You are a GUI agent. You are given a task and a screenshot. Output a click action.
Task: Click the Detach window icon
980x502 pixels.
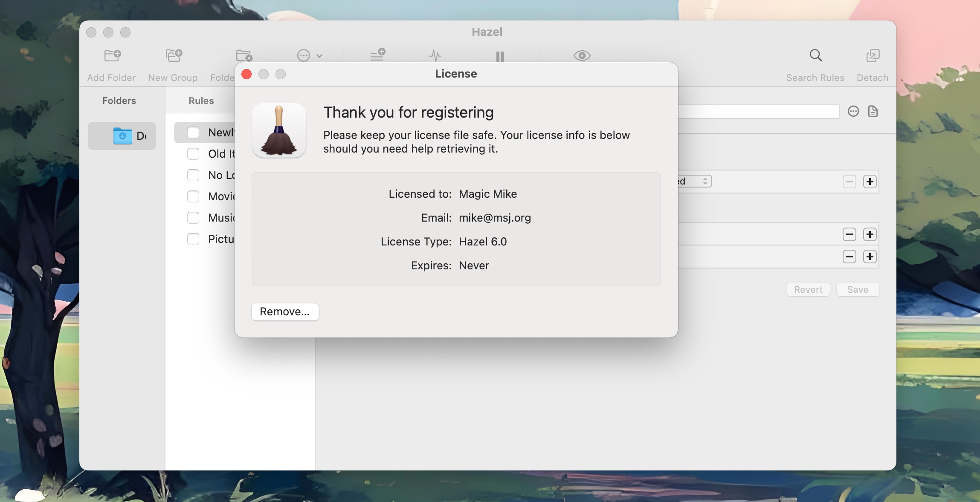873,55
